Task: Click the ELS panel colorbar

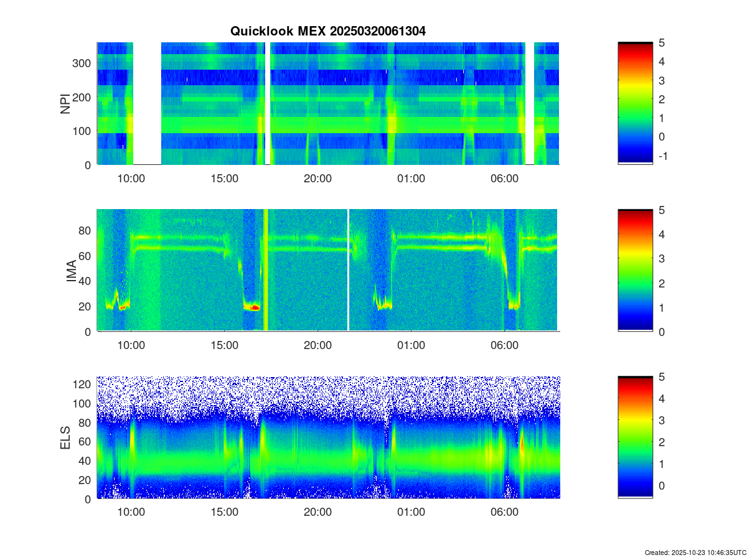Action: tap(635, 437)
